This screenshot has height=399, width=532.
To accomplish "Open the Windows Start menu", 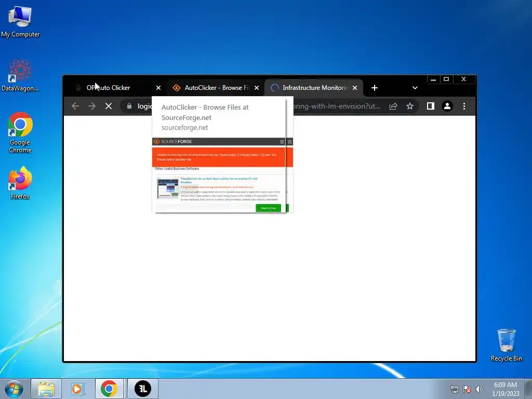I will click(14, 389).
